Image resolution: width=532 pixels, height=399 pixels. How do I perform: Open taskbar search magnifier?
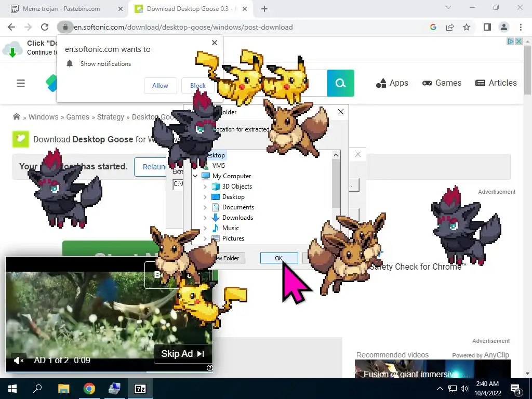[37, 389]
